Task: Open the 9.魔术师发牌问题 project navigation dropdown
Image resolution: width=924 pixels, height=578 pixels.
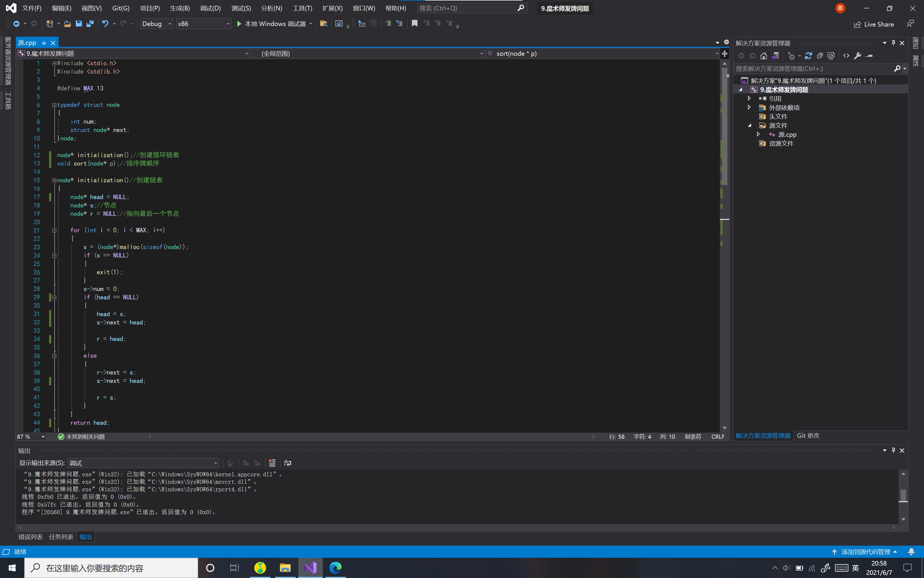Action: pyautogui.click(x=133, y=53)
